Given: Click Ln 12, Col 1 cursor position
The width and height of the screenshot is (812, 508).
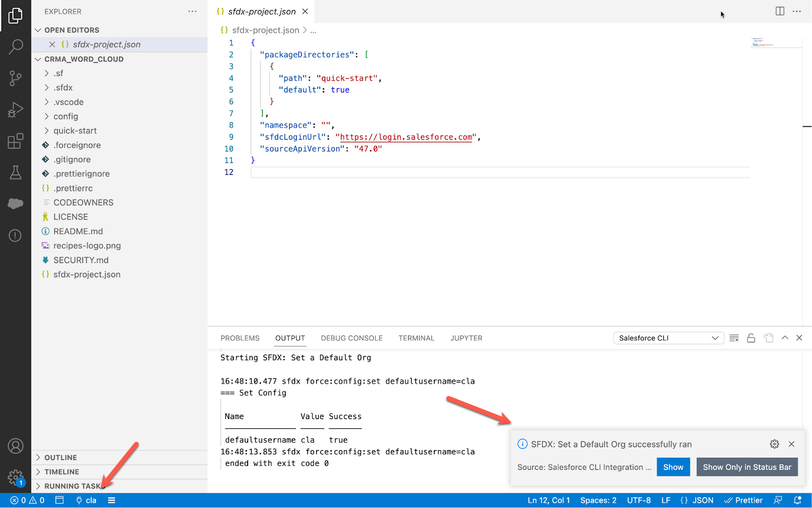Looking at the screenshot, I should pyautogui.click(x=549, y=500).
